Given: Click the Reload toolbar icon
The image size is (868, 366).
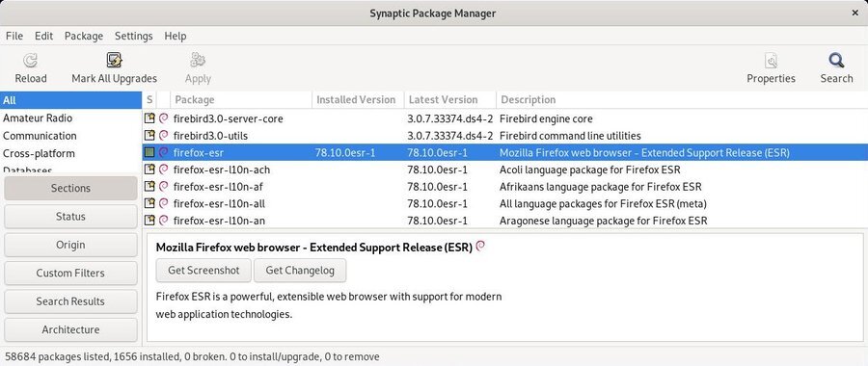Looking at the screenshot, I should click(x=31, y=61).
